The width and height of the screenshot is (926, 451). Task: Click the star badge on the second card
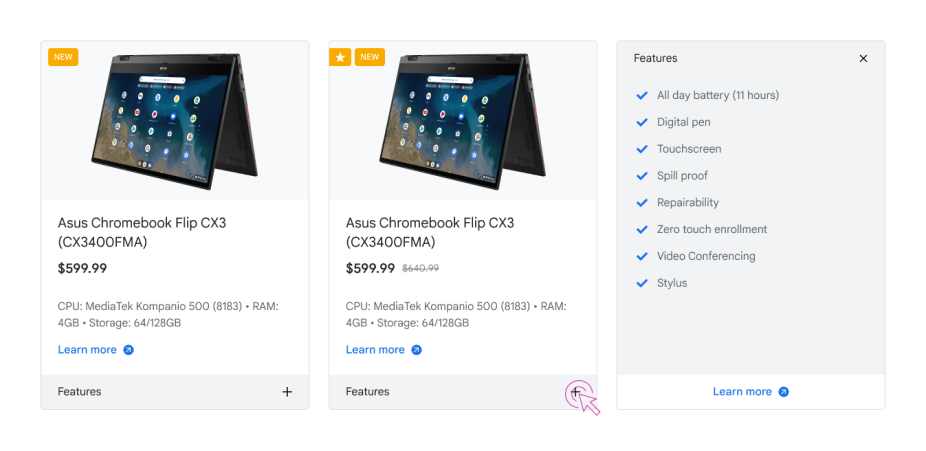point(340,57)
